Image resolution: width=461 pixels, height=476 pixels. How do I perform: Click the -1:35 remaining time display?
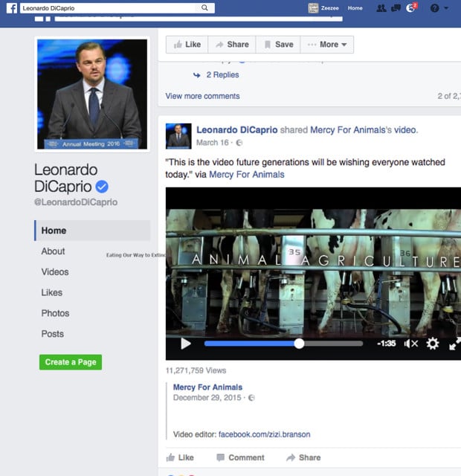pos(387,344)
